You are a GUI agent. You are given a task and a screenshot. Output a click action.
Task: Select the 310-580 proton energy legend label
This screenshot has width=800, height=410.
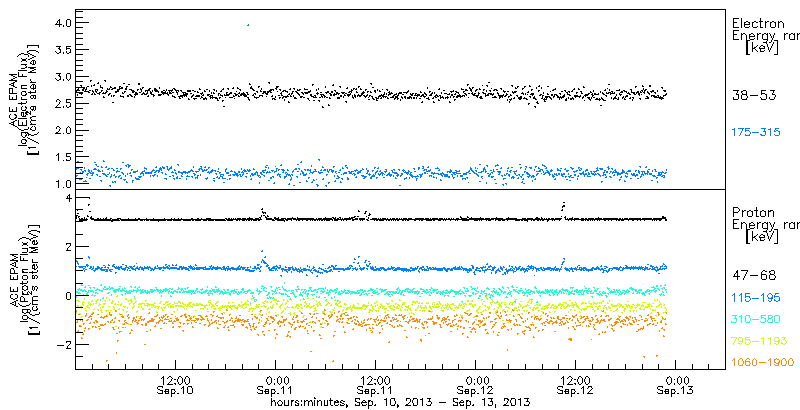coord(756,319)
